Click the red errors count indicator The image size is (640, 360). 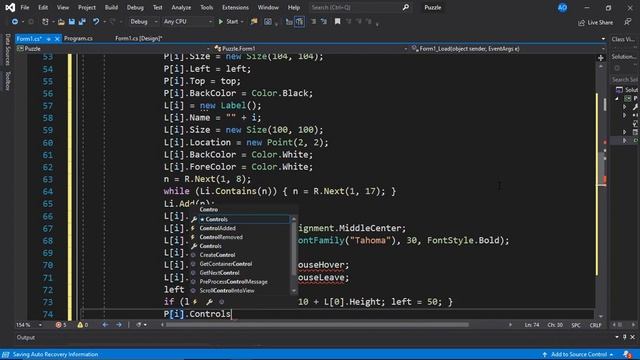61,325
